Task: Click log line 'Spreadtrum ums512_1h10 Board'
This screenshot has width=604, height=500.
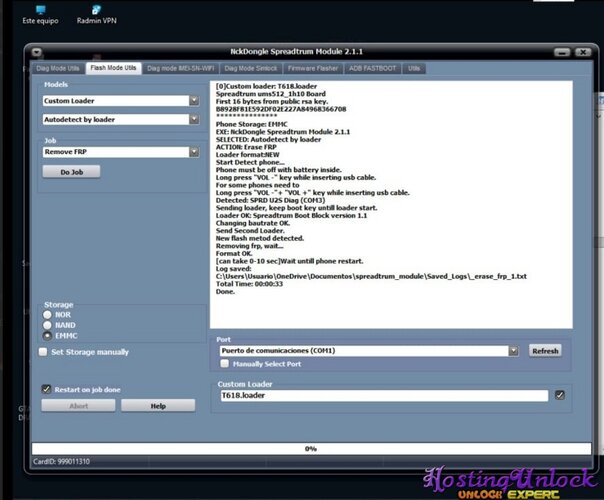Action: 271,94
